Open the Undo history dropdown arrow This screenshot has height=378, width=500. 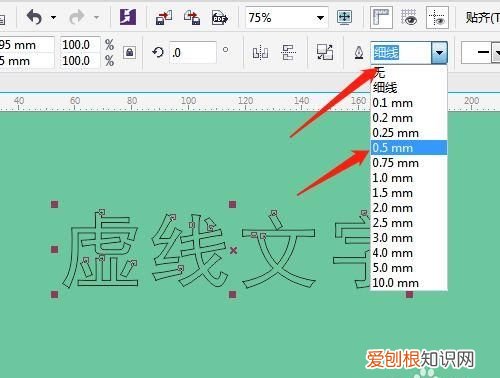click(x=53, y=17)
